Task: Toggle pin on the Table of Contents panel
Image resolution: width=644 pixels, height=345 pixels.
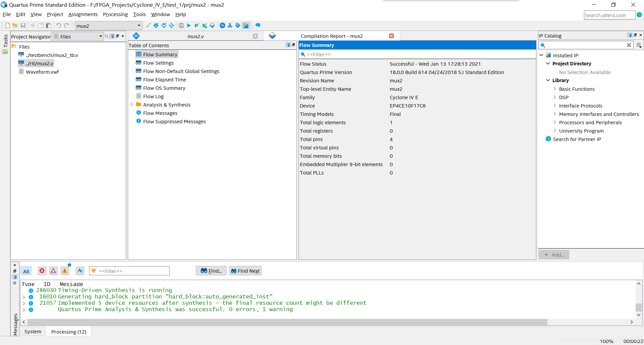Action: (288, 45)
